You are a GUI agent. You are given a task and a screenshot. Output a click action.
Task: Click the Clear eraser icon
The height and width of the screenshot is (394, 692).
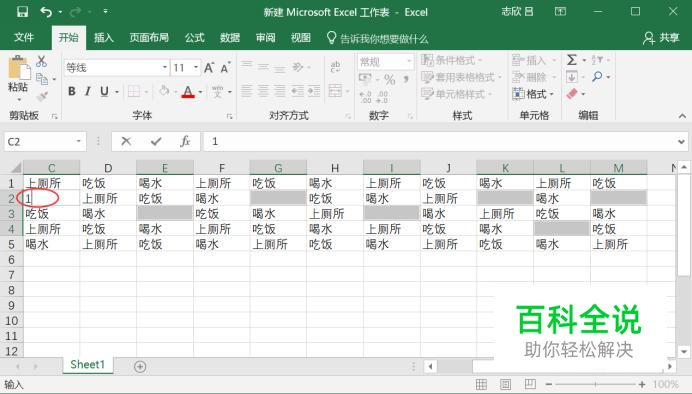[x=572, y=94]
